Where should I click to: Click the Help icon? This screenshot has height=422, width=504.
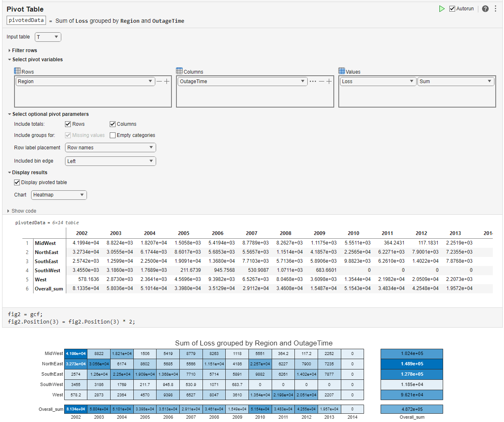pos(485,8)
